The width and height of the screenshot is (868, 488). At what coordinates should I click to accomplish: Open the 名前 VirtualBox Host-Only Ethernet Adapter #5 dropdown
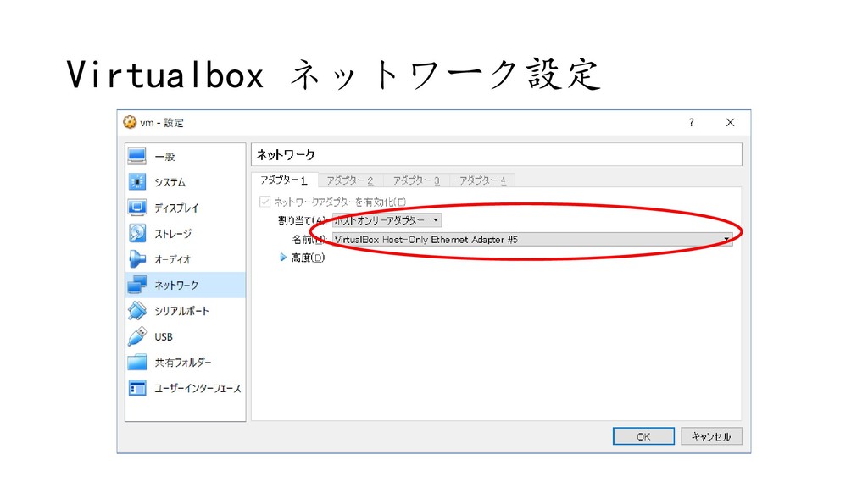coord(532,239)
